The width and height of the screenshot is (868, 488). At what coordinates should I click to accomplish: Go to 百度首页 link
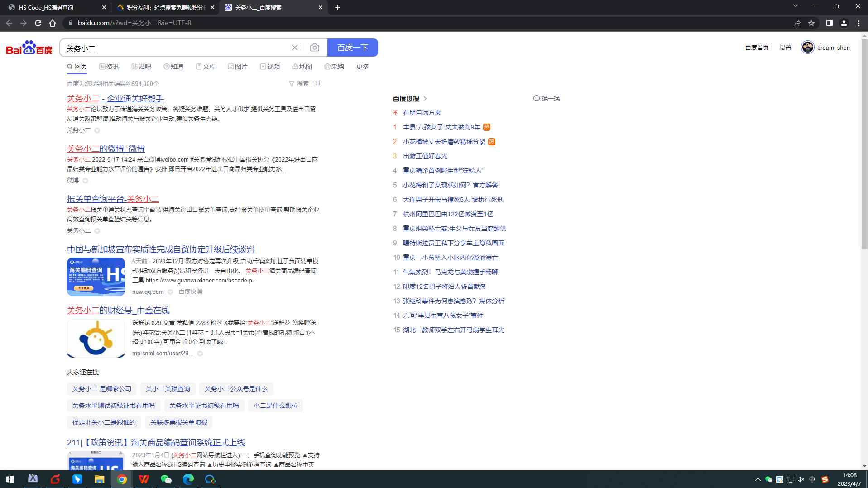757,48
